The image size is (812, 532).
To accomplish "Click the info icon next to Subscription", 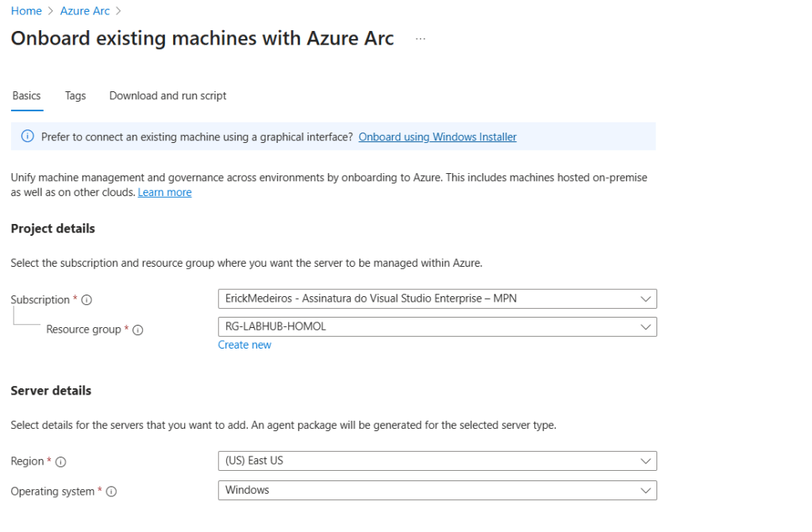I will pyautogui.click(x=87, y=300).
